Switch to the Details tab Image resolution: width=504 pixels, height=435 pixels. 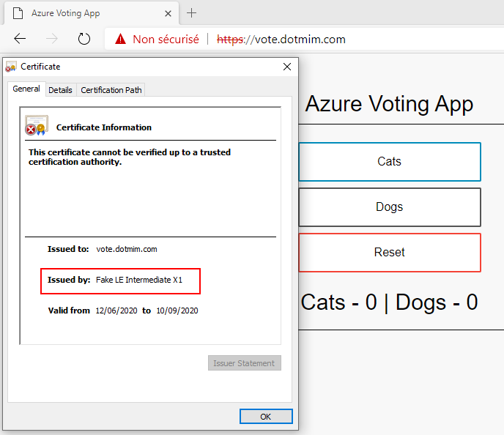(60, 90)
